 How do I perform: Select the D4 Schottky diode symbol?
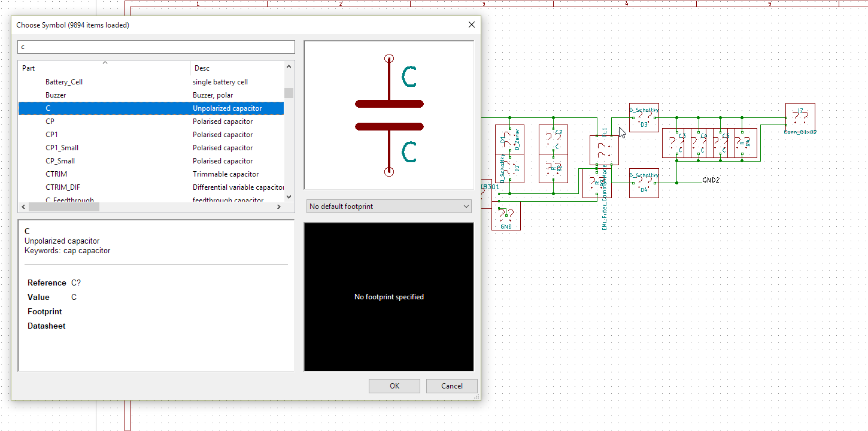644,183
